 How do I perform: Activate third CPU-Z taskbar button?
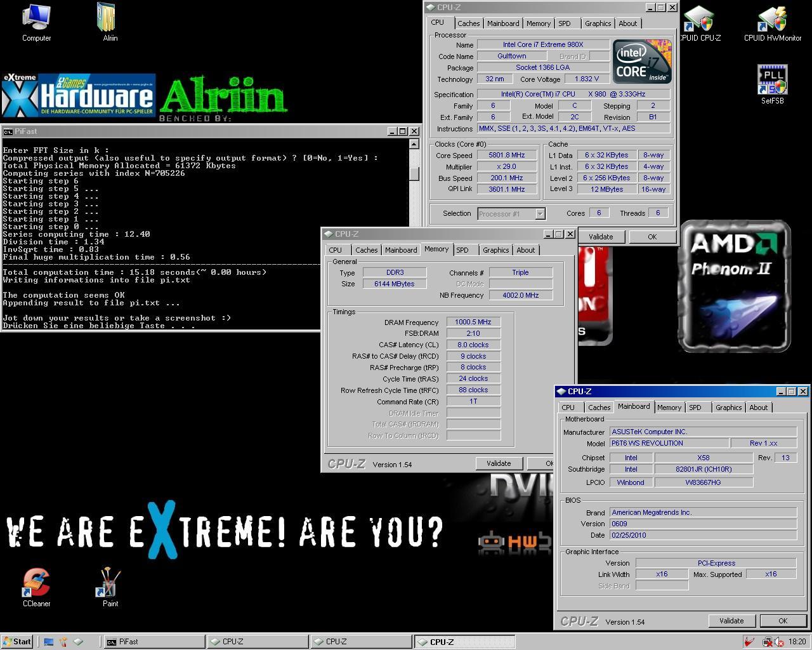point(464,642)
